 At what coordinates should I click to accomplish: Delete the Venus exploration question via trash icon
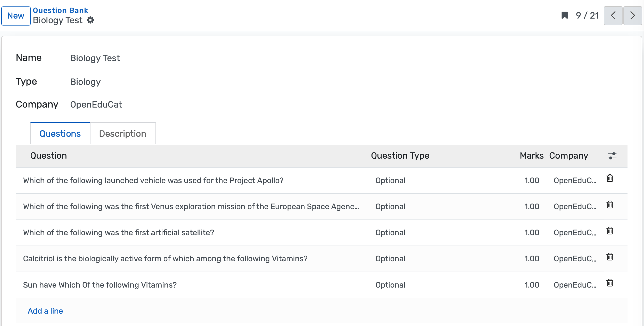(609, 204)
